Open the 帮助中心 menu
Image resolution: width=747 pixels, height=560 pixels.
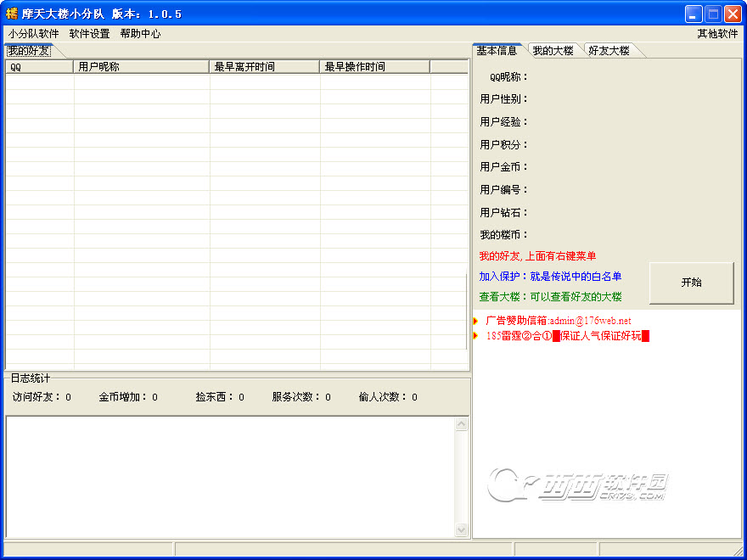point(140,34)
